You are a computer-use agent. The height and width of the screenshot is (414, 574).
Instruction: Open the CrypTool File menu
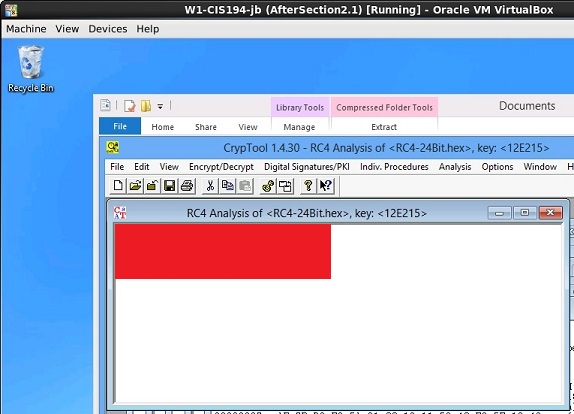[117, 167]
